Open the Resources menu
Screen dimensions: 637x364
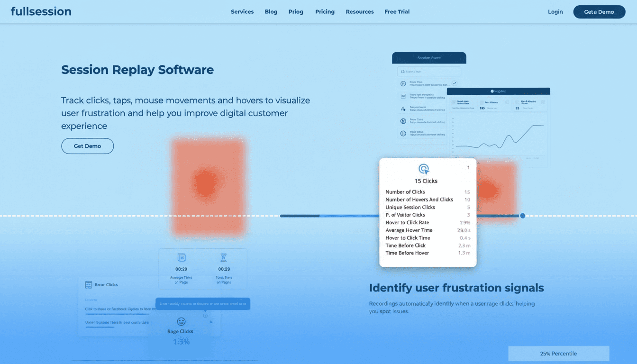(x=360, y=12)
